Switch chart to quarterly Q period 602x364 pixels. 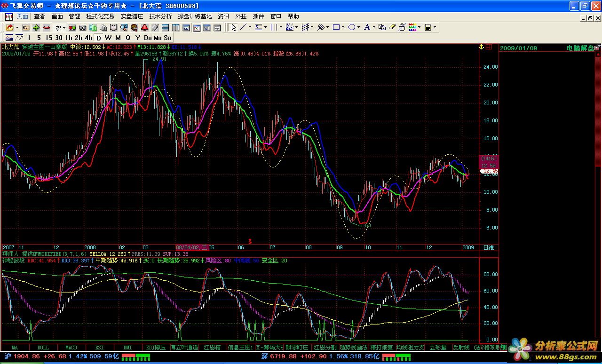128,38
